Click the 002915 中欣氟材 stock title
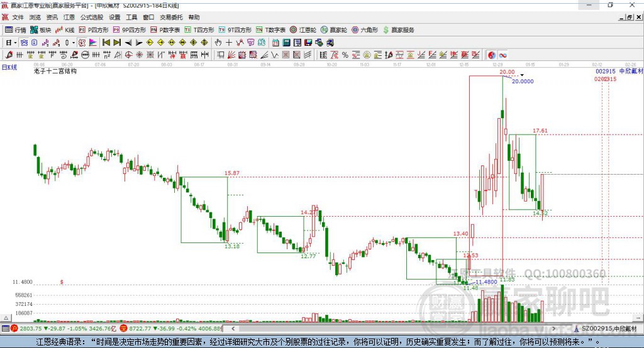 tap(619, 71)
